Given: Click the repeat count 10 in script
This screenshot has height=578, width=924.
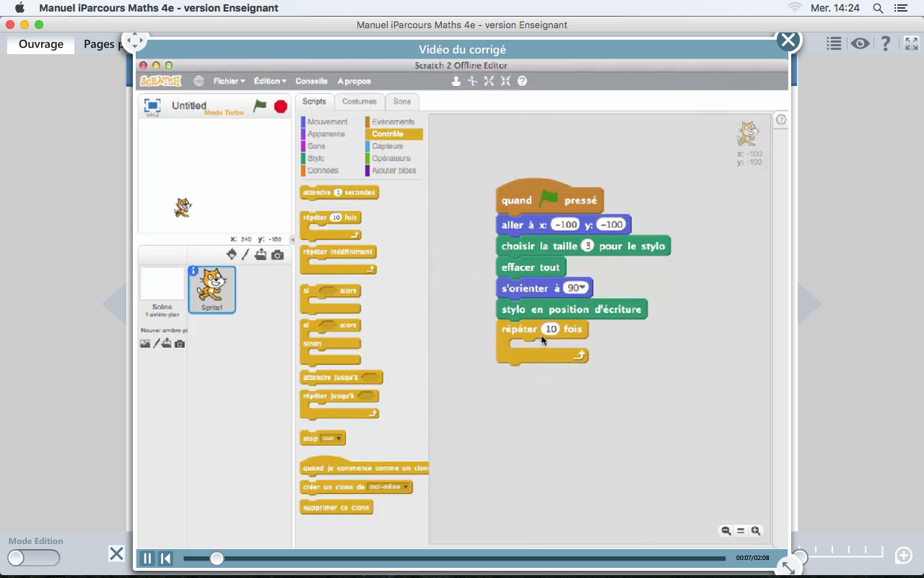Looking at the screenshot, I should [x=551, y=329].
